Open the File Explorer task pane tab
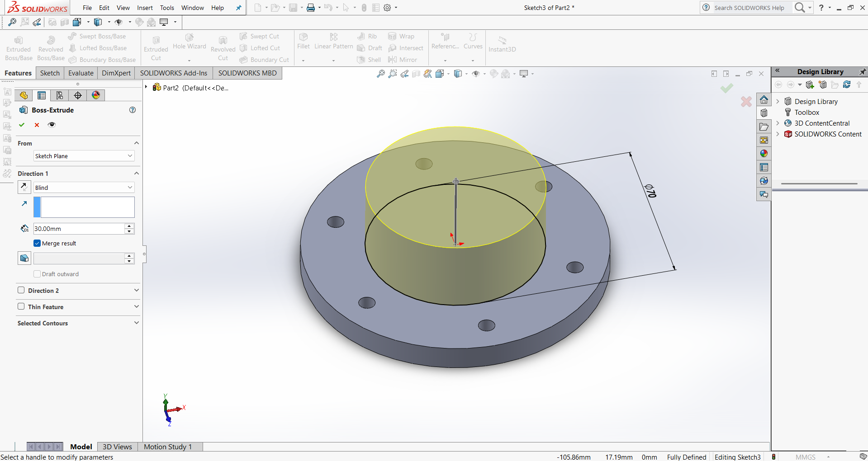This screenshot has height=461, width=868. pos(764,127)
